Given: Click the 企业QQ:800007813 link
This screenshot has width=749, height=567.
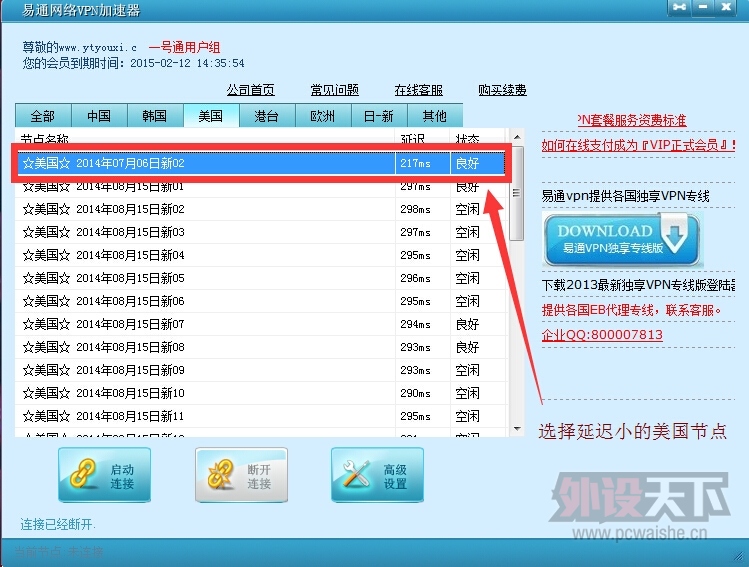Looking at the screenshot, I should tap(602, 334).
